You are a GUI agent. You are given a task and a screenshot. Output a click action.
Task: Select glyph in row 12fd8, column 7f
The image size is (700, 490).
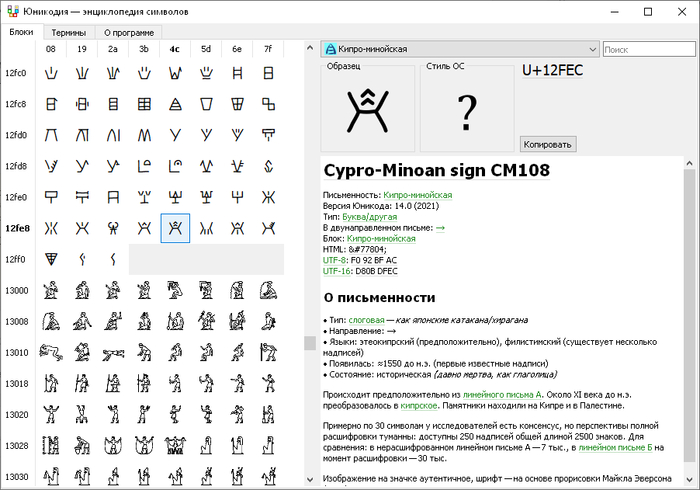268,166
